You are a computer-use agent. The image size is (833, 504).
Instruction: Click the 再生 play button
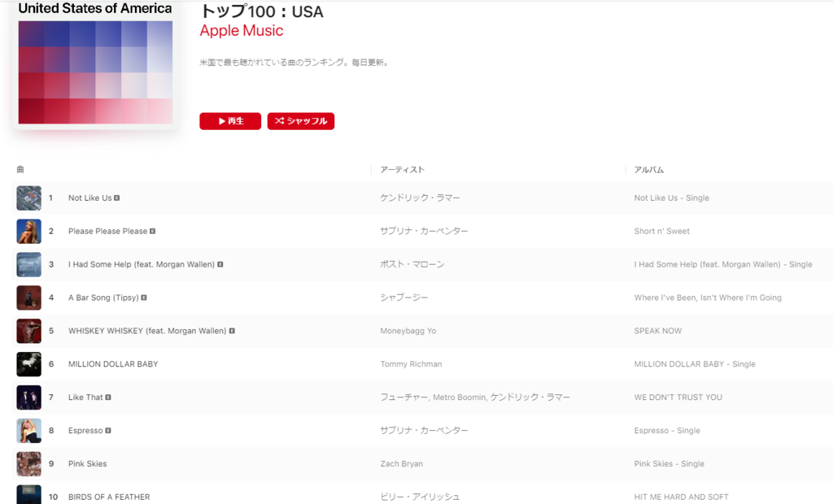[x=230, y=121]
